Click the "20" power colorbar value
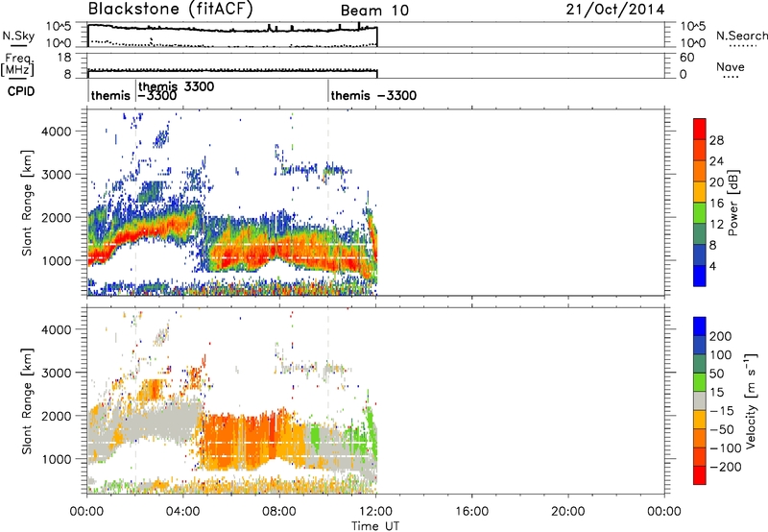The image size is (768, 532). click(716, 182)
